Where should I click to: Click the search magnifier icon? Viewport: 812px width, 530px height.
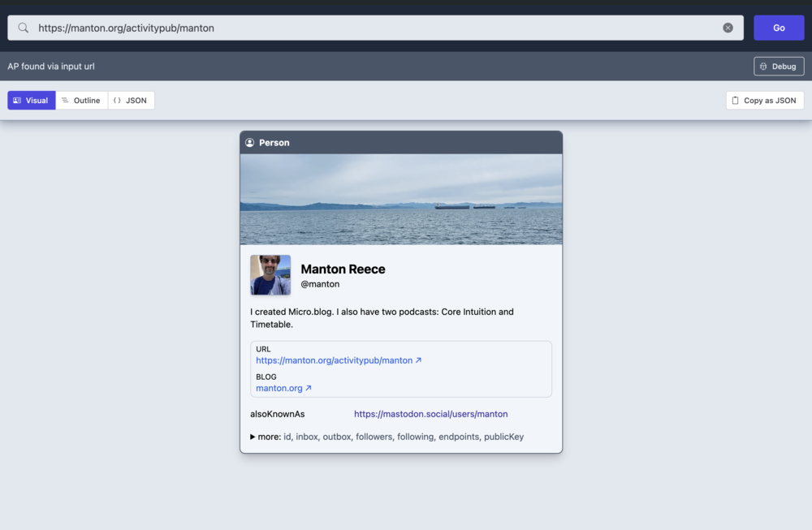(24, 28)
